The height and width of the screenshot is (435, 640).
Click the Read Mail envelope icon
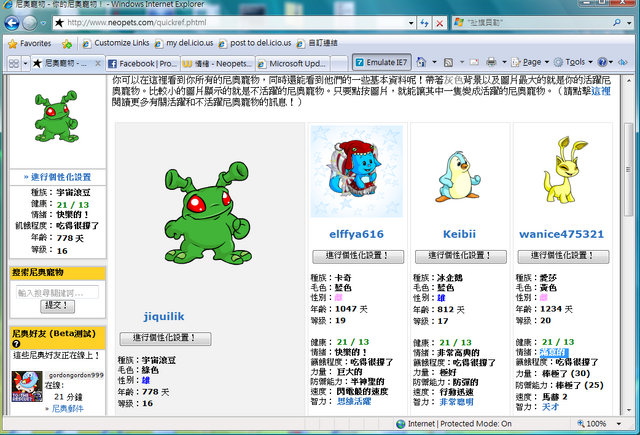coord(474,62)
